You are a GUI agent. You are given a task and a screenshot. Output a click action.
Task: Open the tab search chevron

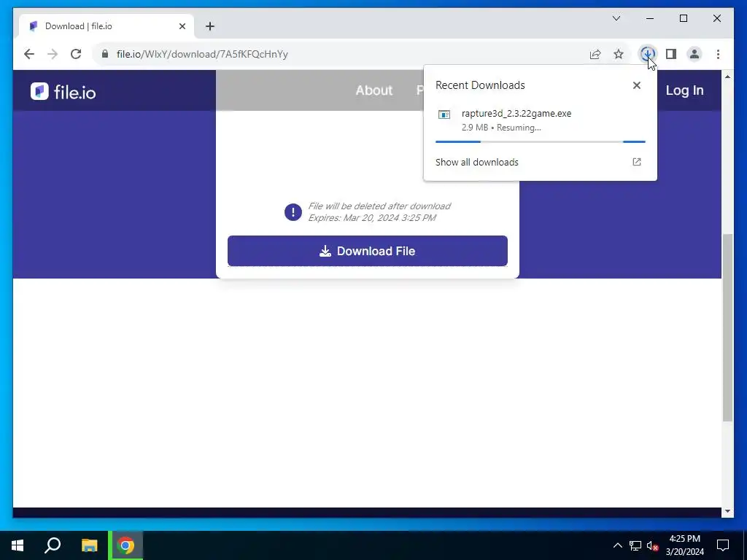(616, 18)
